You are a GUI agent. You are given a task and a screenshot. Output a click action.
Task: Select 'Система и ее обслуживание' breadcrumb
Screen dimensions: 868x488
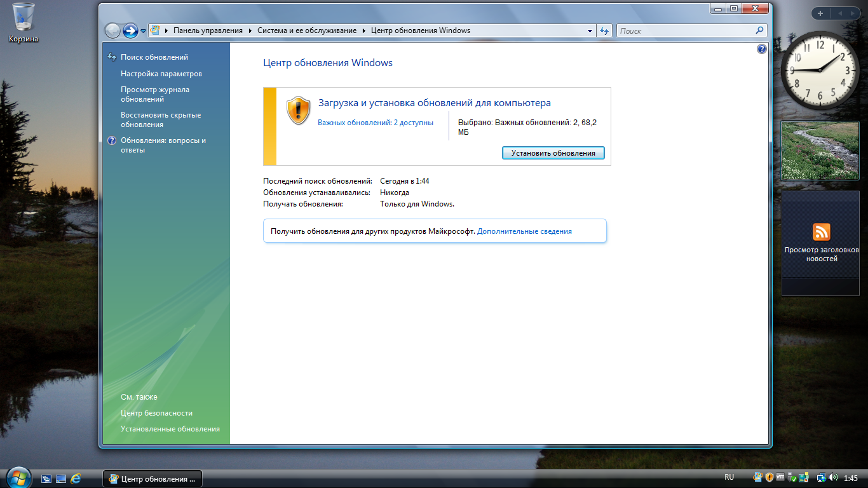coord(308,30)
